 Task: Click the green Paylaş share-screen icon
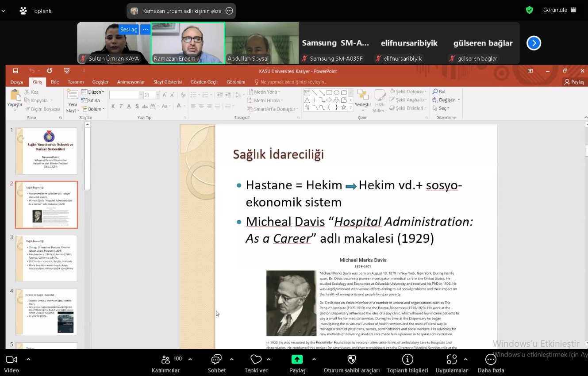(297, 360)
